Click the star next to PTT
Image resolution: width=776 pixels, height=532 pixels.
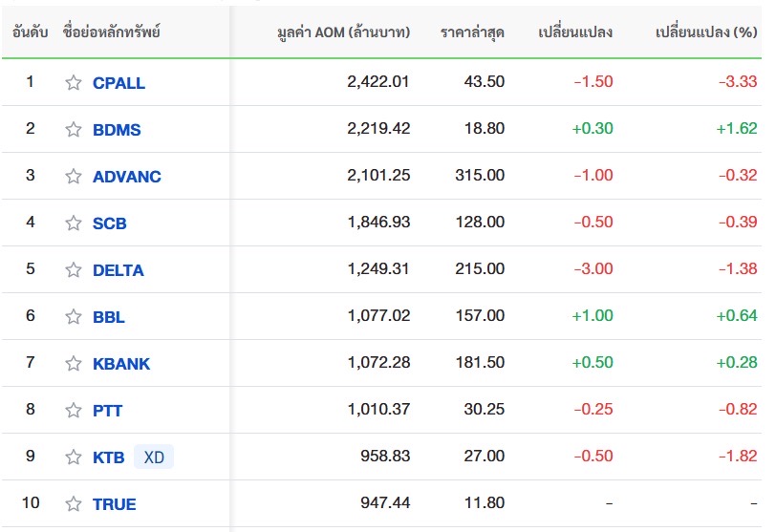click(74, 411)
